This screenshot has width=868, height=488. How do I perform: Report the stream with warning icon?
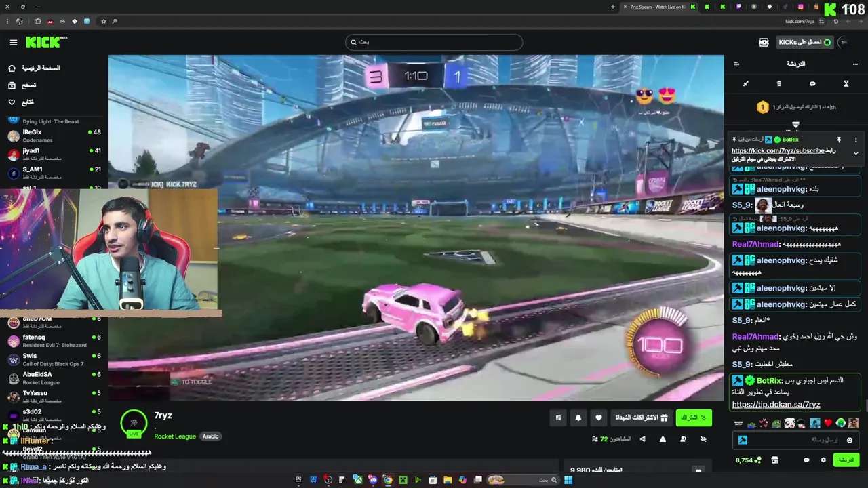pos(663,439)
